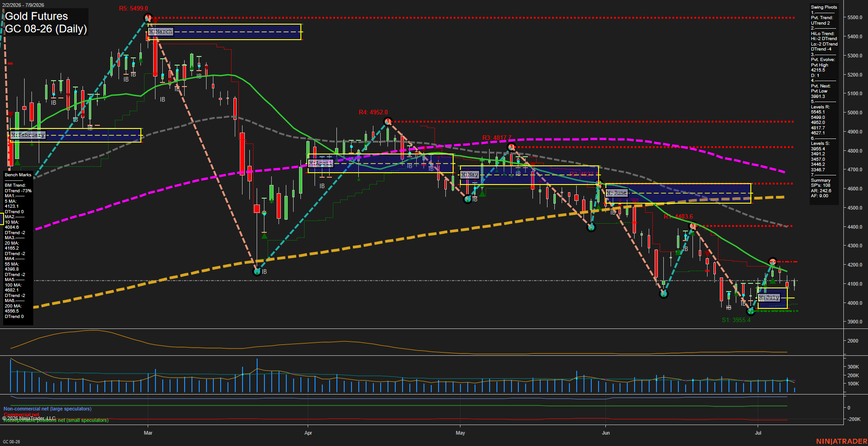
Task: Click the AR: 242.6 summary entry
Action: point(821,191)
